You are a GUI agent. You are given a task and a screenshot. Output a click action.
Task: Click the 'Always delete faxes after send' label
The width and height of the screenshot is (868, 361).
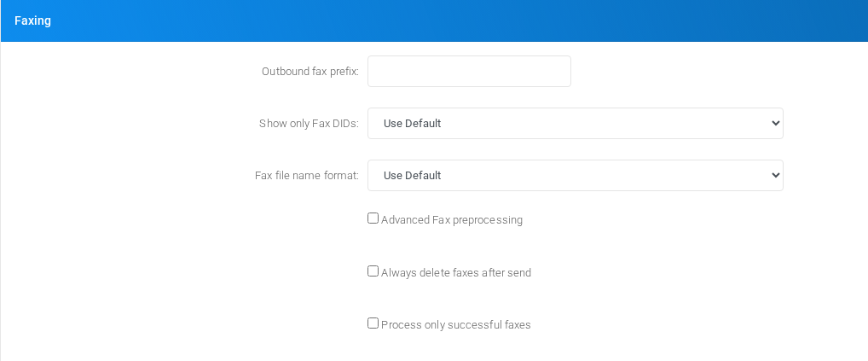(456, 272)
